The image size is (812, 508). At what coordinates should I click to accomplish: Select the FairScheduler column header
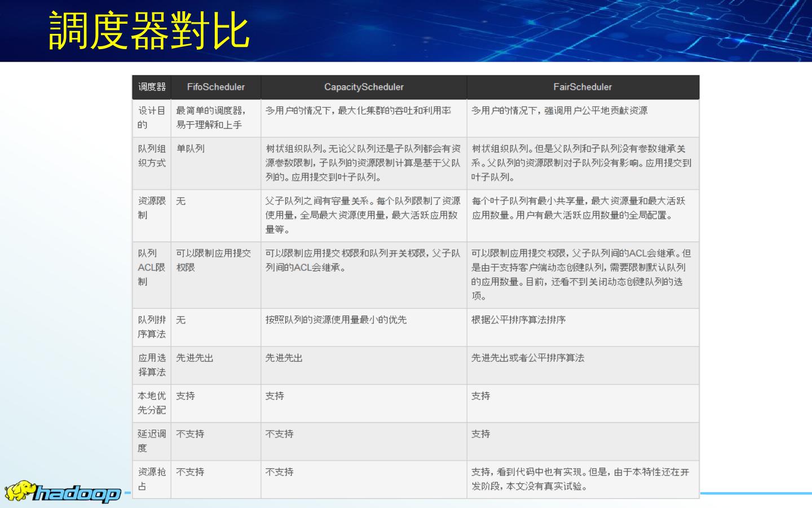pos(582,87)
